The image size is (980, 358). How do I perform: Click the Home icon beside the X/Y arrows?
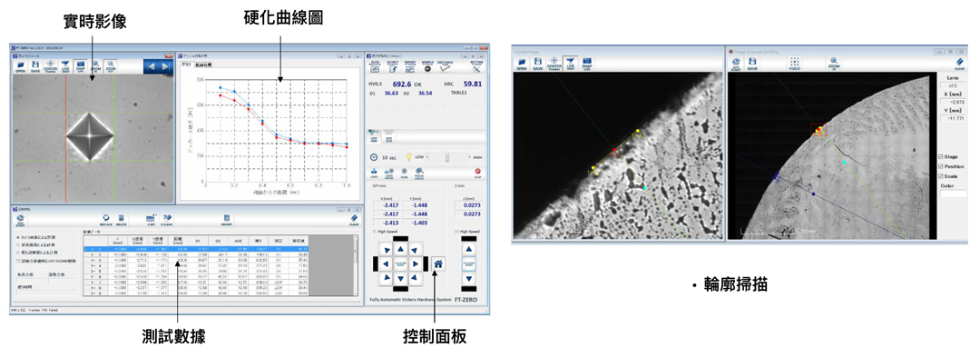click(438, 264)
